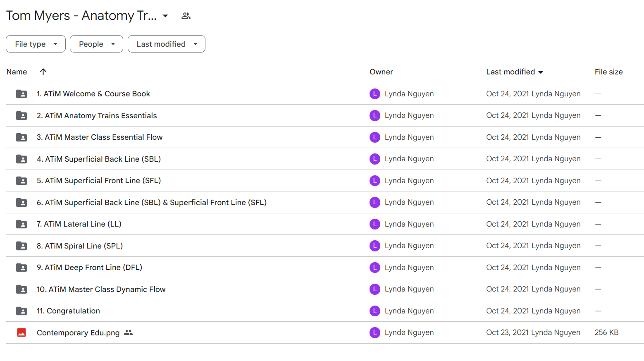Click the File size column header
Viewport: 644px width, 361px height.
click(x=608, y=72)
